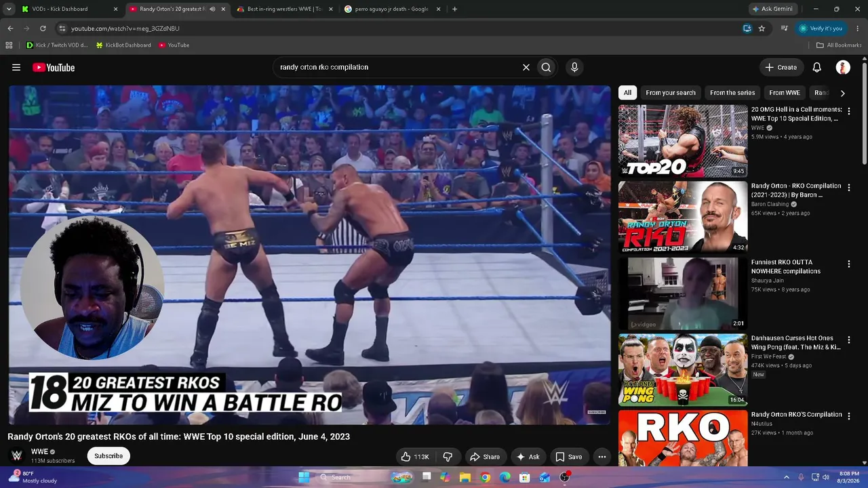
Task: Open Windows Start menu
Action: 303,477
